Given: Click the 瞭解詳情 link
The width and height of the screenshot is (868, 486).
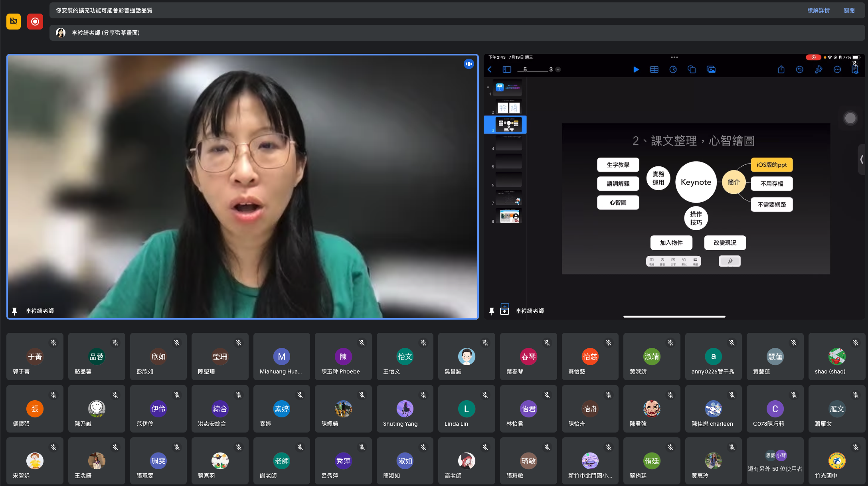Looking at the screenshot, I should pos(818,10).
